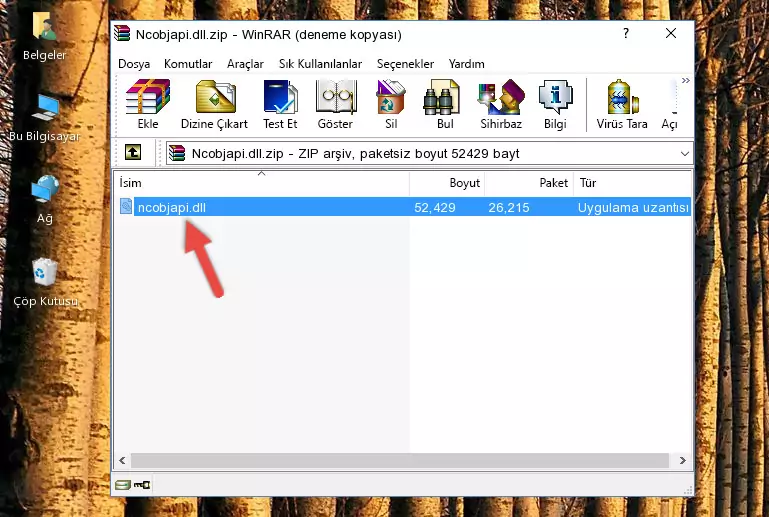Viewport: 769px width, 517px height.
Task: Select the ncobjapi.dll file row
Action: pos(403,207)
